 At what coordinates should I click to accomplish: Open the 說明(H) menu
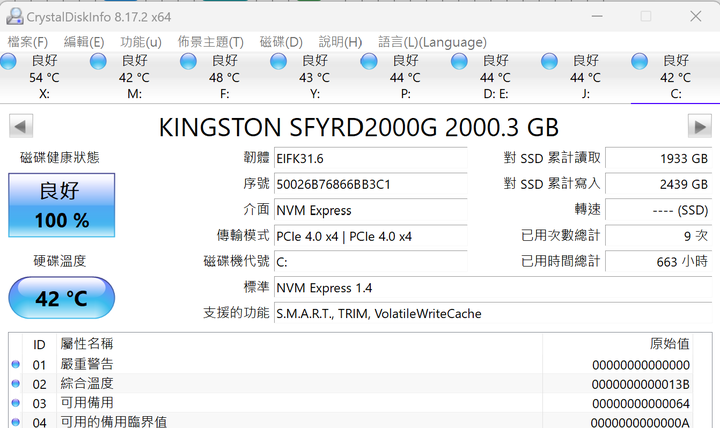(340, 42)
